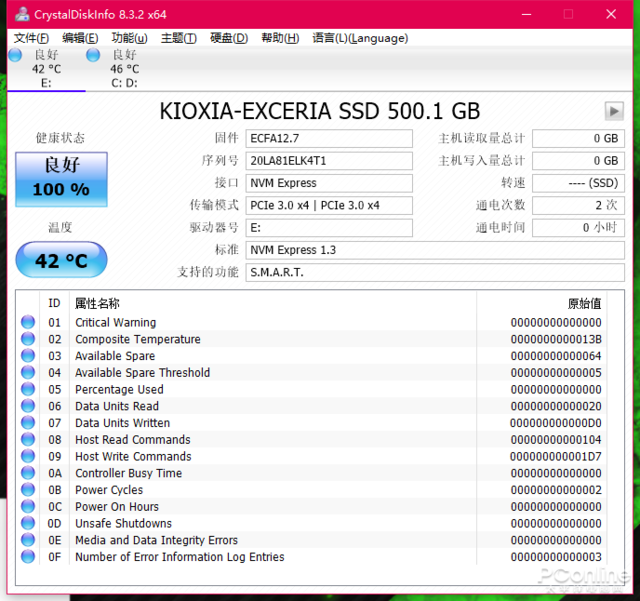The width and height of the screenshot is (640, 601).
Task: Open the 语言(L)(Language) menu
Action: 360,38
